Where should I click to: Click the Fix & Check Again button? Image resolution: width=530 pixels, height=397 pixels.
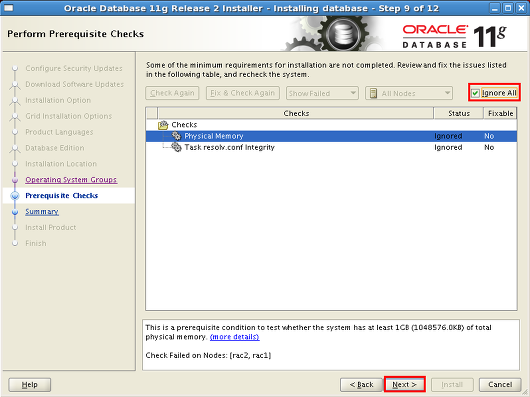tap(243, 93)
